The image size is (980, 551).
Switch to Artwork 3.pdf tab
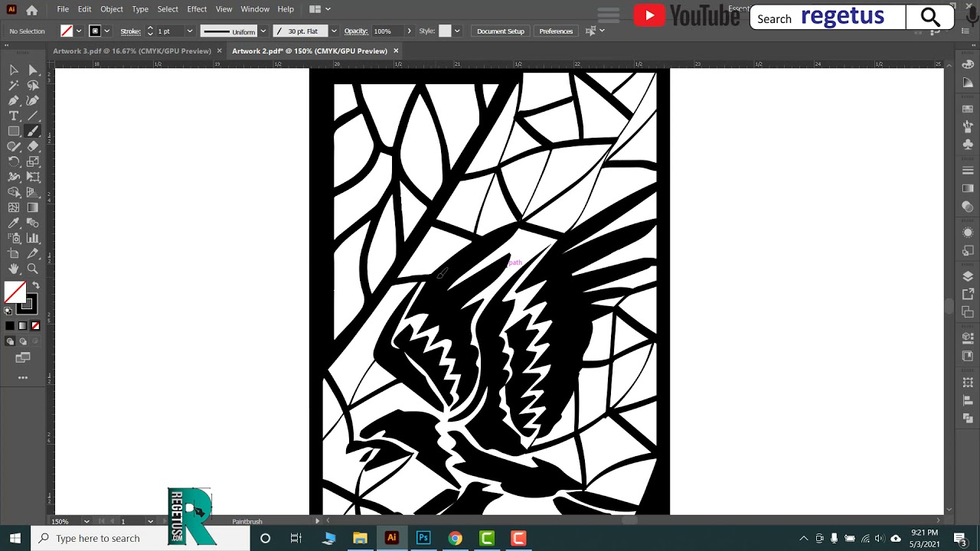(132, 51)
